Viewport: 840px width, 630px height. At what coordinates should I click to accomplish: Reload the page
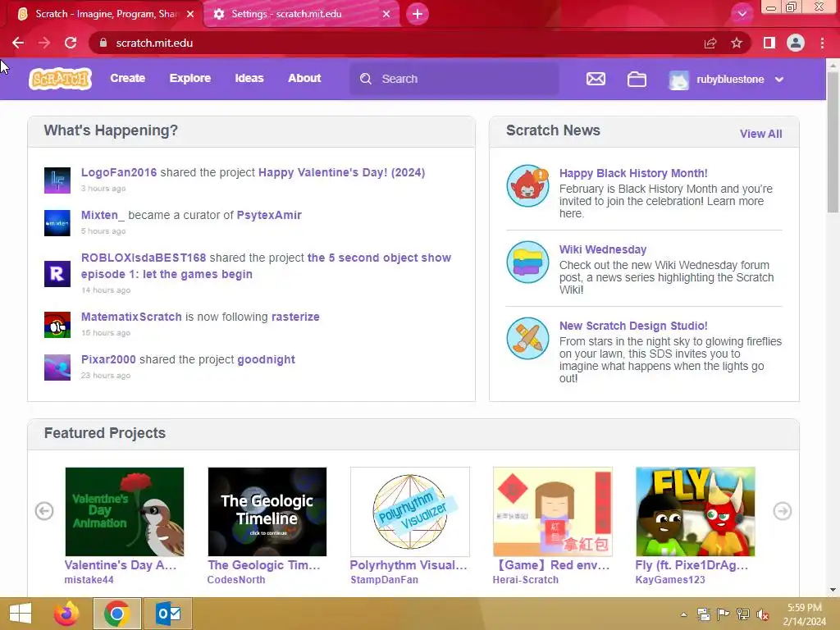71,43
